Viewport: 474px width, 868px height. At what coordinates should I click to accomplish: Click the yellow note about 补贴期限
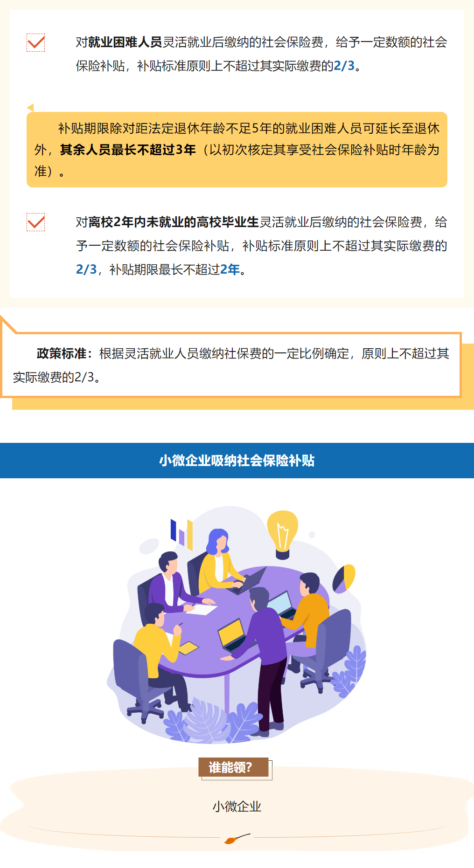(237, 150)
